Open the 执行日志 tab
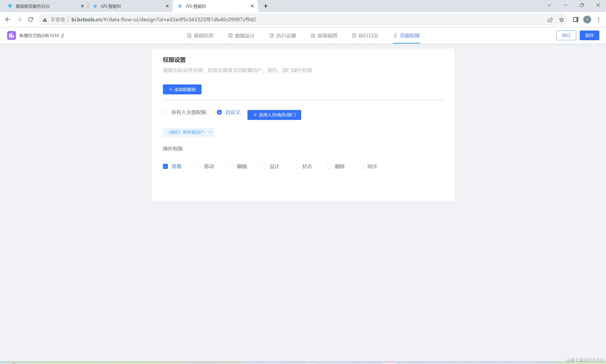Image resolution: width=606 pixels, height=364 pixels. tap(365, 35)
